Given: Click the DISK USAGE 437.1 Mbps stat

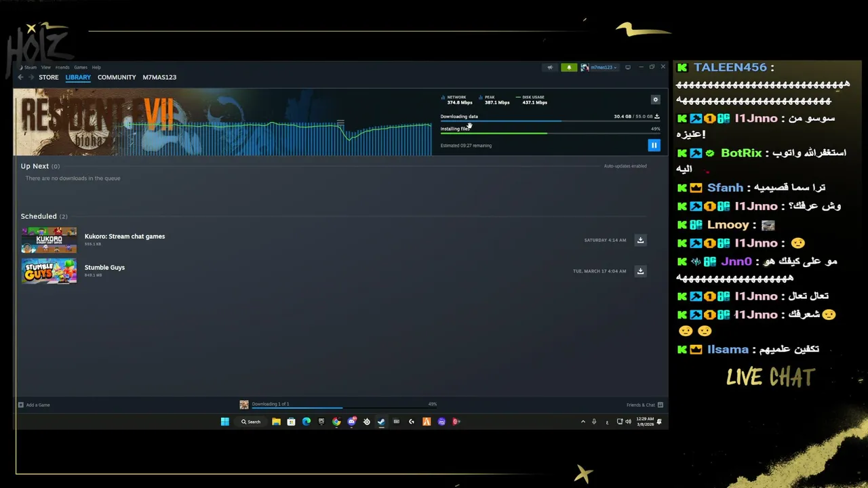Looking at the screenshot, I should [532, 100].
